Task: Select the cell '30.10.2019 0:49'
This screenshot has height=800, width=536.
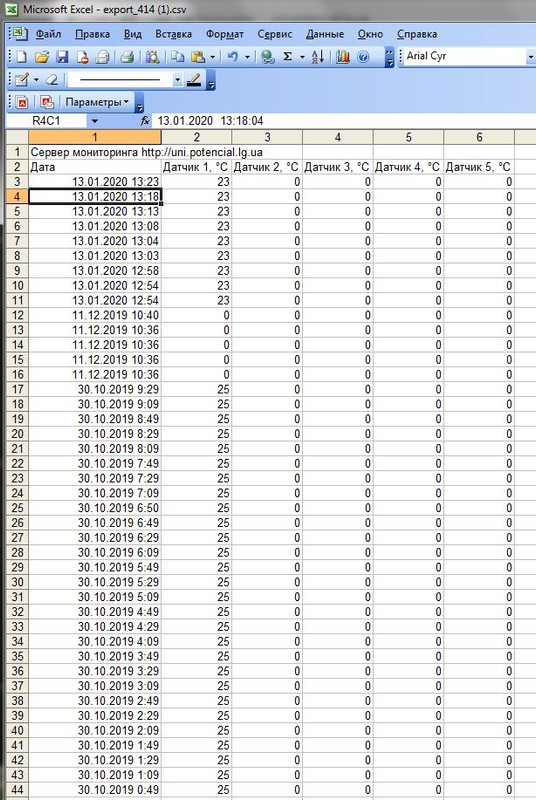Action: point(95,790)
